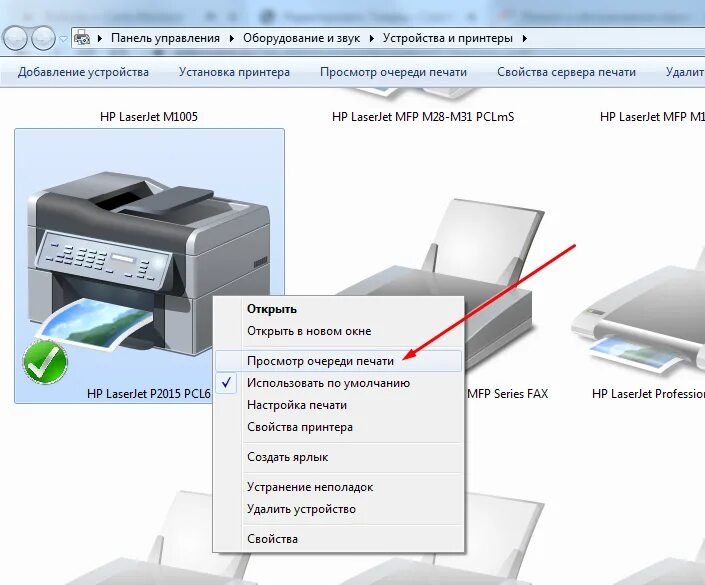Choose Свойства at the context menu bottom

coord(338,539)
